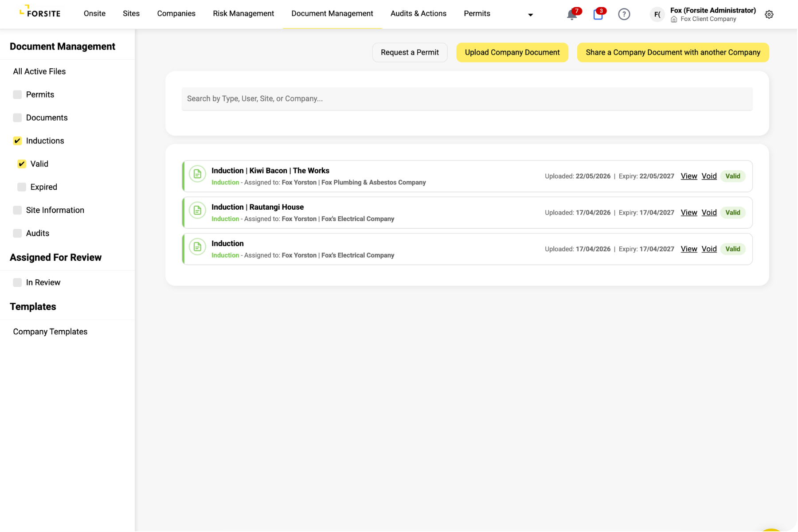Uncheck the Valid filter checkbox

pos(22,164)
